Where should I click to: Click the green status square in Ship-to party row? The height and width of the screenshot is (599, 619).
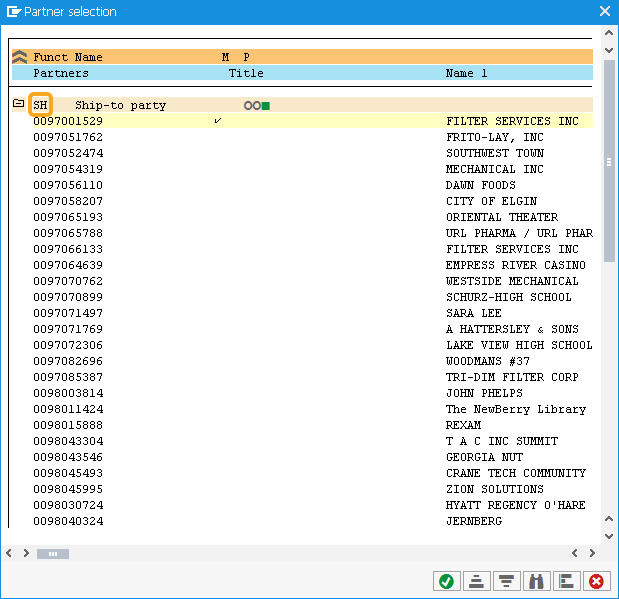pyautogui.click(x=266, y=106)
